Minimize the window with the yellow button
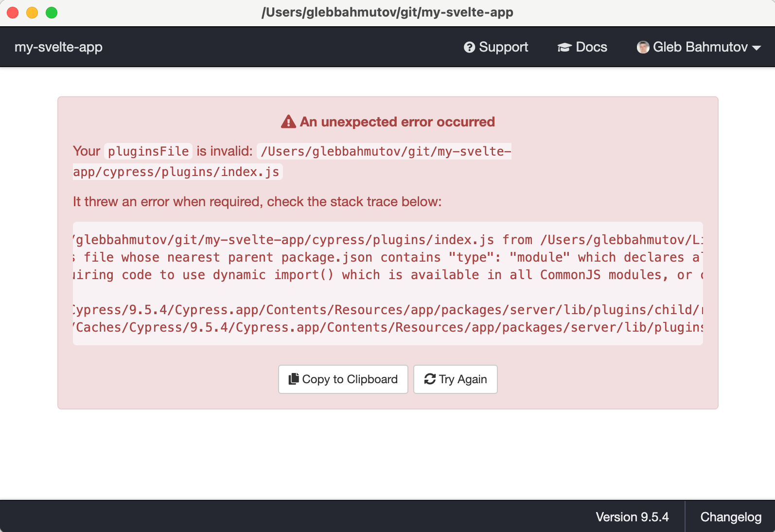Screen dimensions: 775x532 (x=32, y=13)
